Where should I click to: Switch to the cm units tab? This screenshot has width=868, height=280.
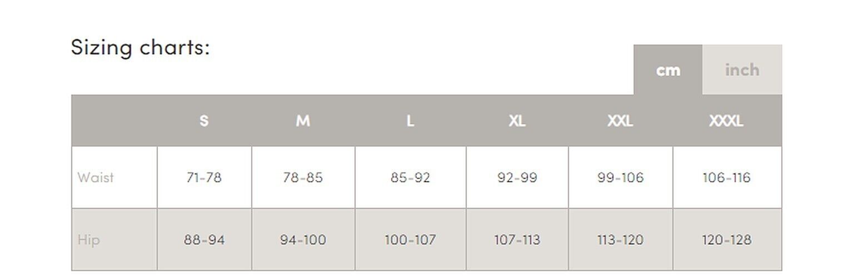pos(667,70)
